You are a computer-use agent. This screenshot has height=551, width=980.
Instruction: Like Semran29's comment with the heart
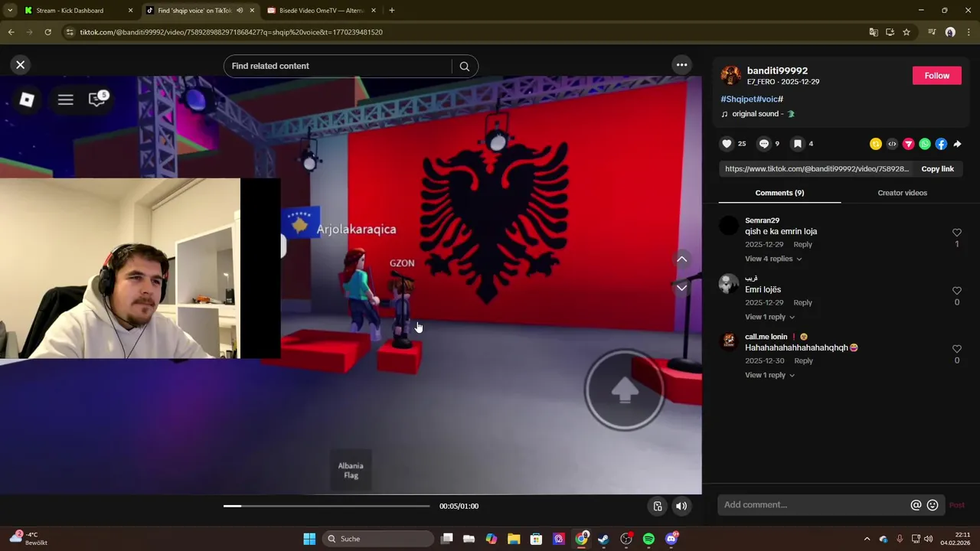956,233
